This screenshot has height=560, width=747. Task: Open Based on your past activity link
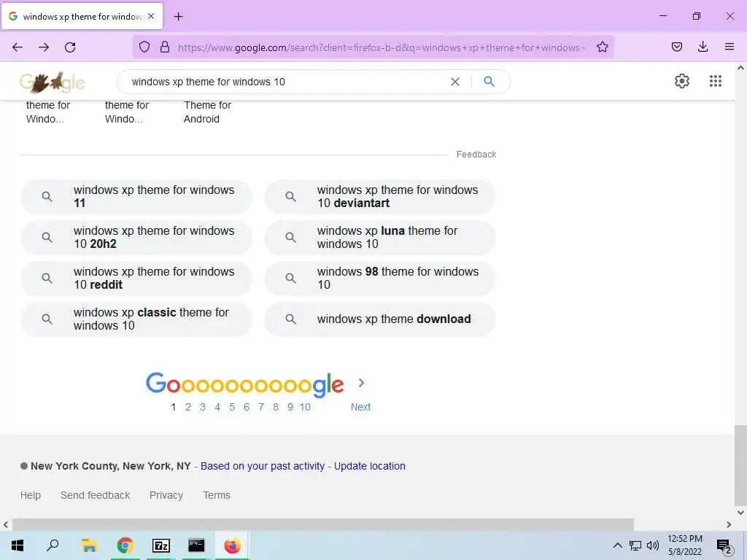coord(263,466)
